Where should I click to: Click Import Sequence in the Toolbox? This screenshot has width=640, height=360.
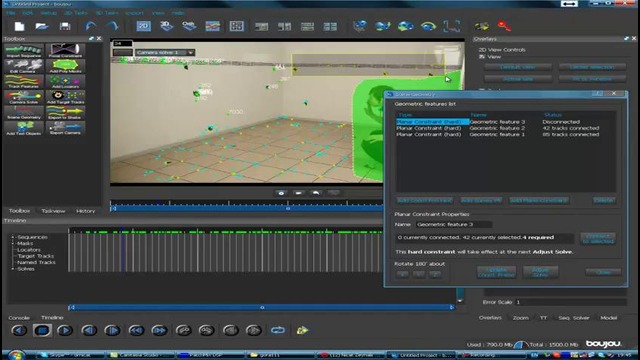(x=24, y=51)
